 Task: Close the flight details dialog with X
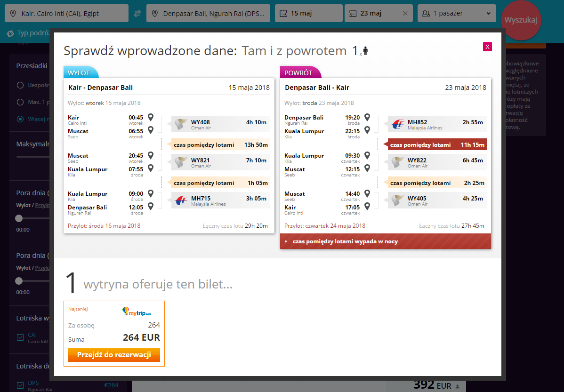point(487,47)
